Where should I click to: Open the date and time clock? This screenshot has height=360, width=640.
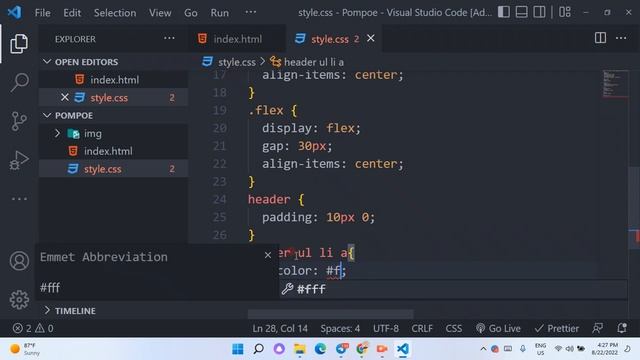tap(604, 349)
